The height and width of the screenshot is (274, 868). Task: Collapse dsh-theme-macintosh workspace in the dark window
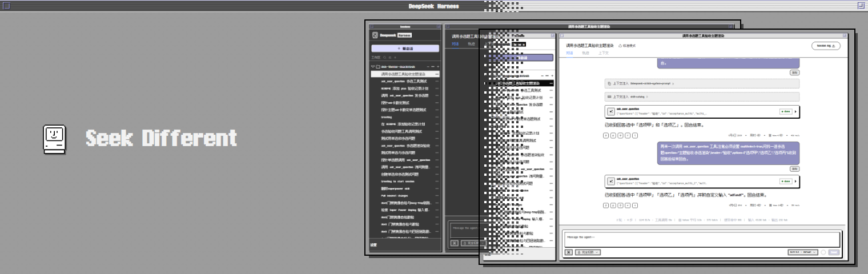coord(373,67)
